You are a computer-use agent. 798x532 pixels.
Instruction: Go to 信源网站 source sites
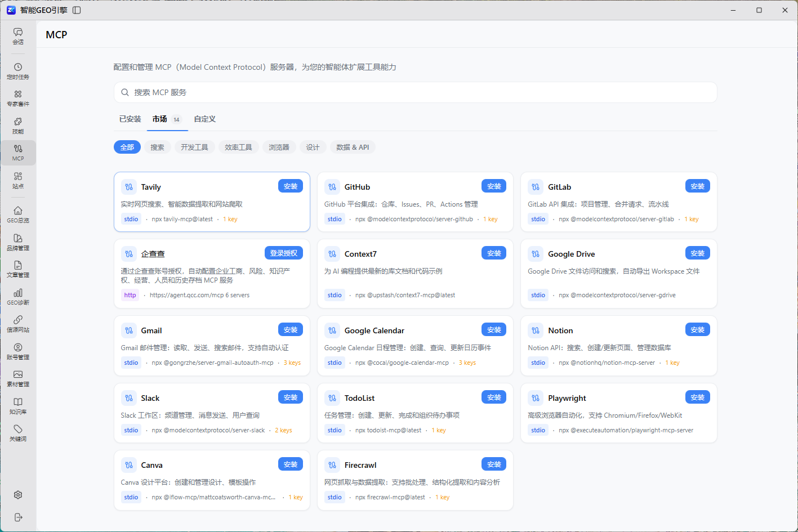[18, 324]
